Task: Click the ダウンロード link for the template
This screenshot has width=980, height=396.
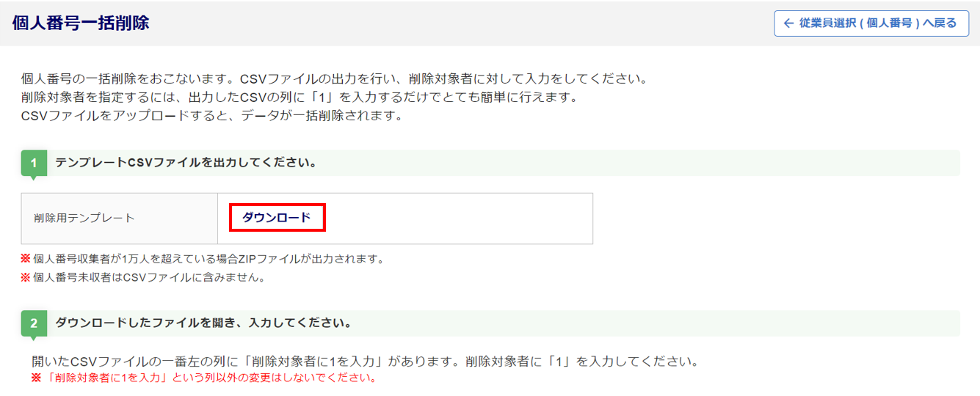Action: point(277,218)
